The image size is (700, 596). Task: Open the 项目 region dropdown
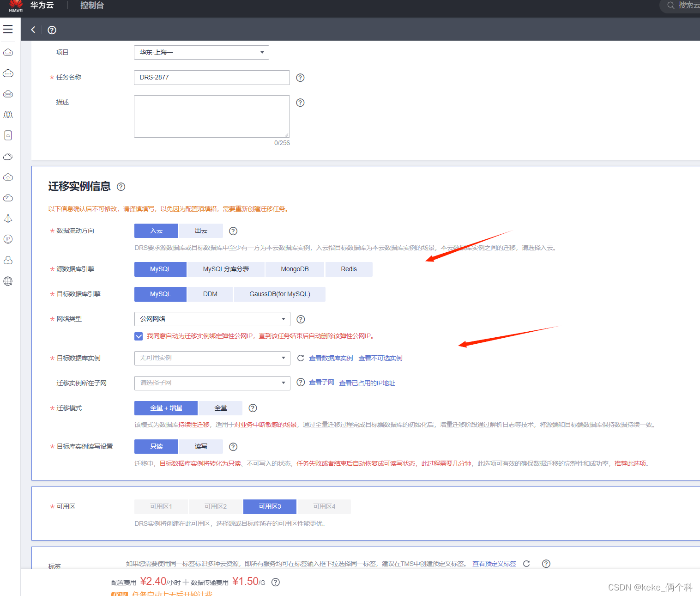(201, 52)
